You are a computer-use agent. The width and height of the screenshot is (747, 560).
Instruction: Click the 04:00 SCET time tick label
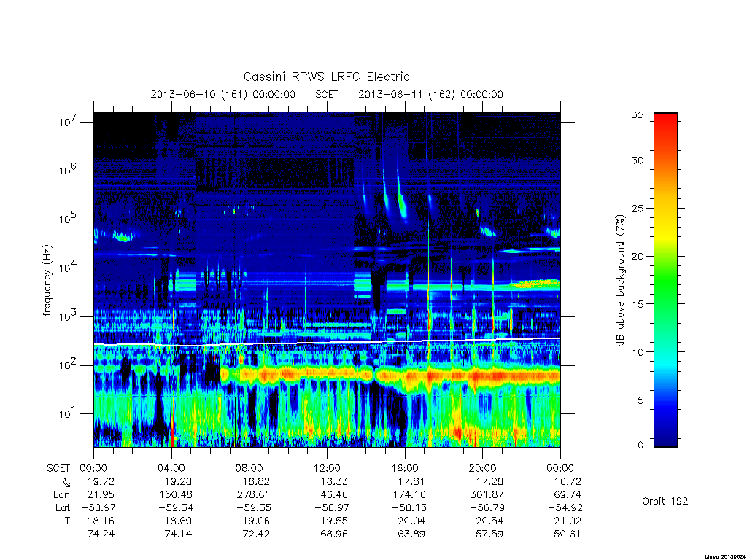click(x=171, y=468)
